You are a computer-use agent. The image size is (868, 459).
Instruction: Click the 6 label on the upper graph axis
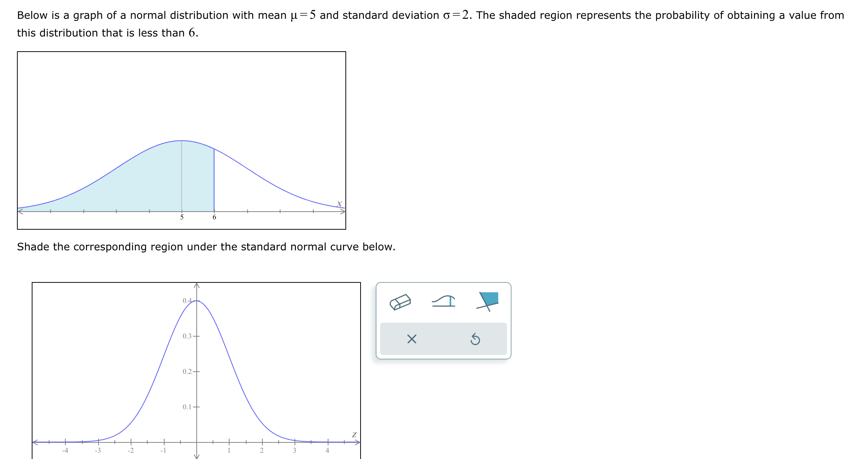(214, 218)
